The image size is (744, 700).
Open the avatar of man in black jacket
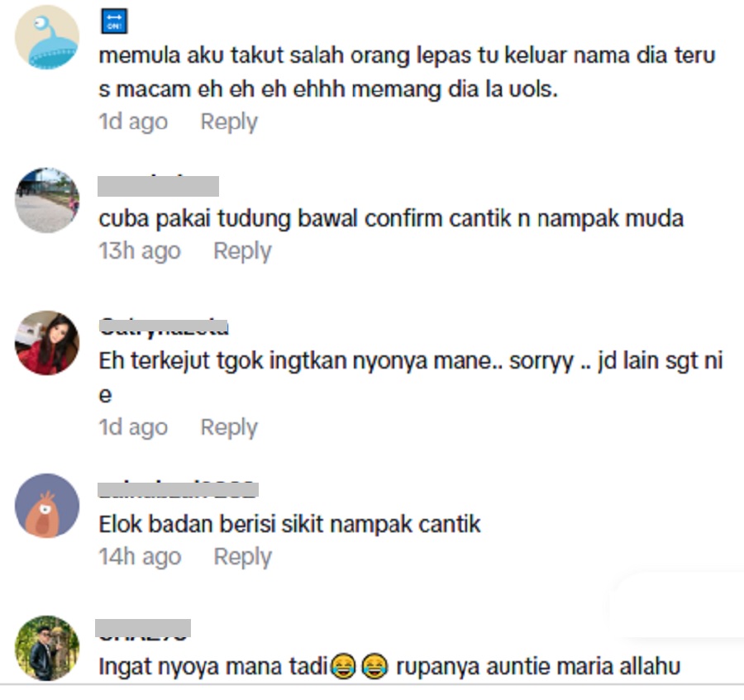(47, 648)
